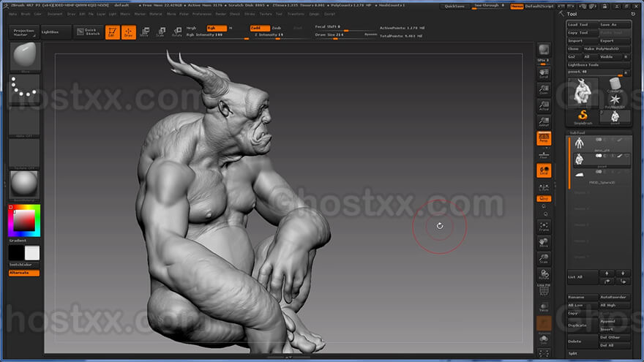Toggle the Alternate color button
644x362 pixels.
pos(24,273)
